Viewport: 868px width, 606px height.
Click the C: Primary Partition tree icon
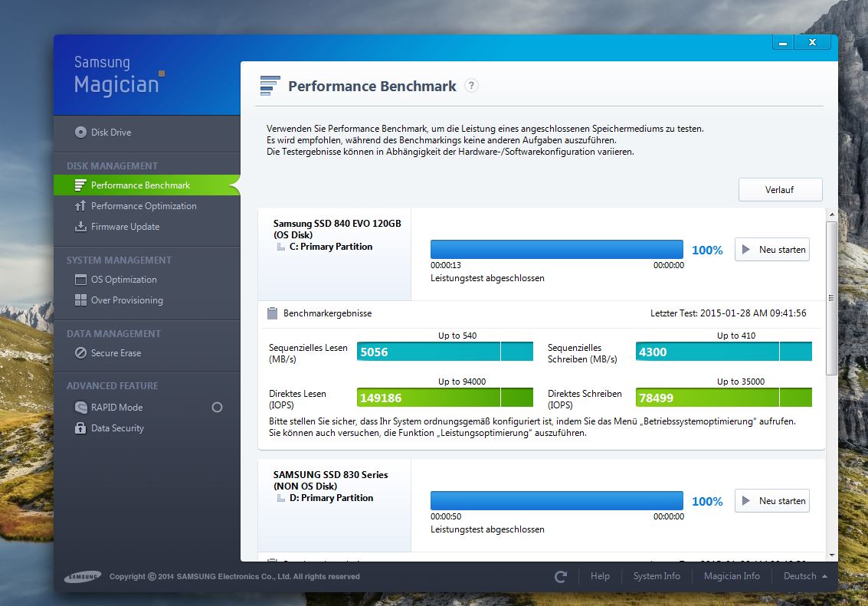[x=281, y=247]
